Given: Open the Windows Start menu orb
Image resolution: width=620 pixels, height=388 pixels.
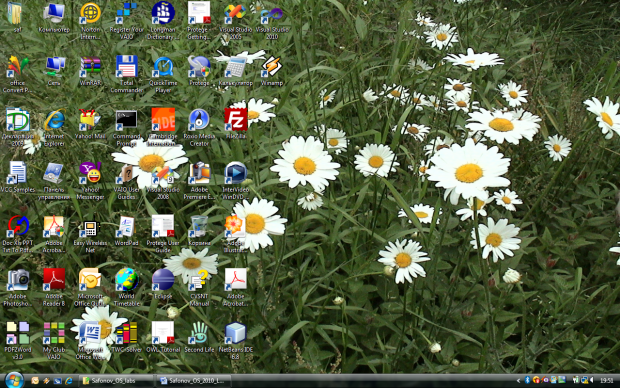Looking at the screenshot, I should [14, 380].
